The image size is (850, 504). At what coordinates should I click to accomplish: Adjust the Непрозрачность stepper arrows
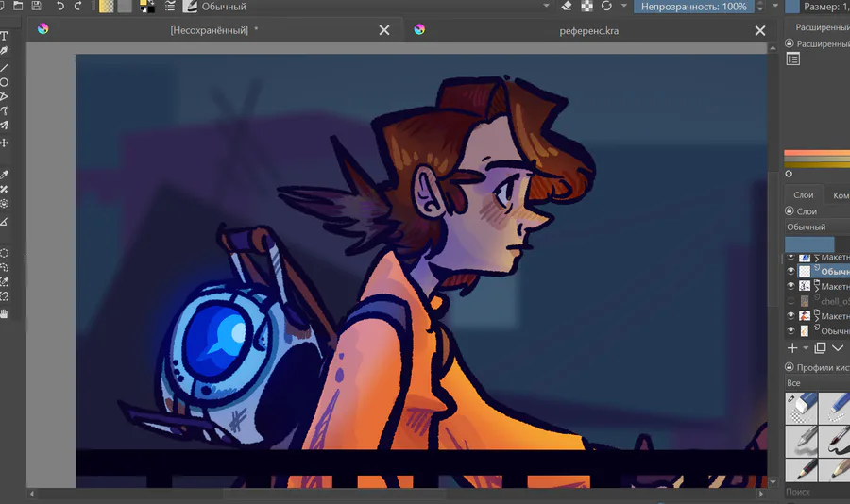[x=760, y=6]
